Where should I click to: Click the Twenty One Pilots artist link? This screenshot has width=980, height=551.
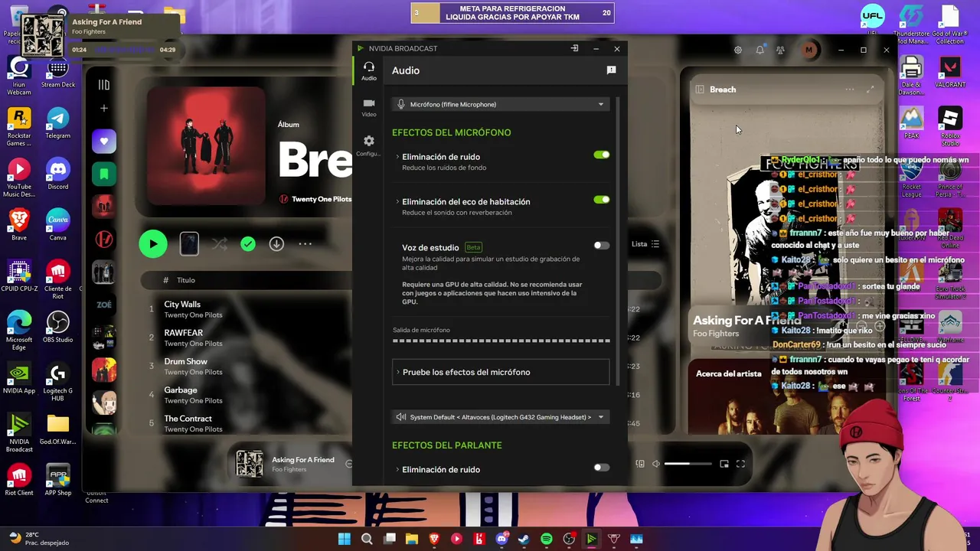click(322, 199)
